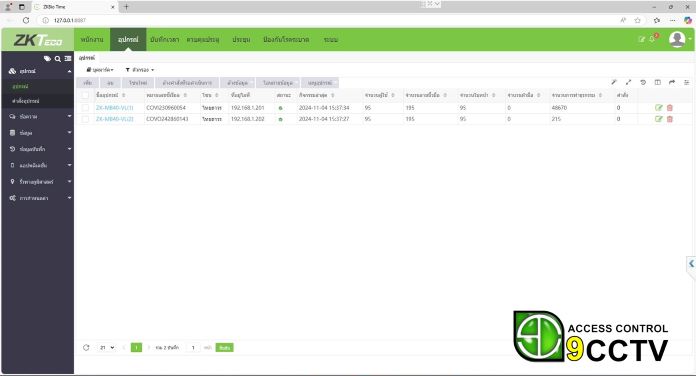696x376 pixels.
Task: Toggle the select-all checkbox in table header
Action: (x=85, y=95)
